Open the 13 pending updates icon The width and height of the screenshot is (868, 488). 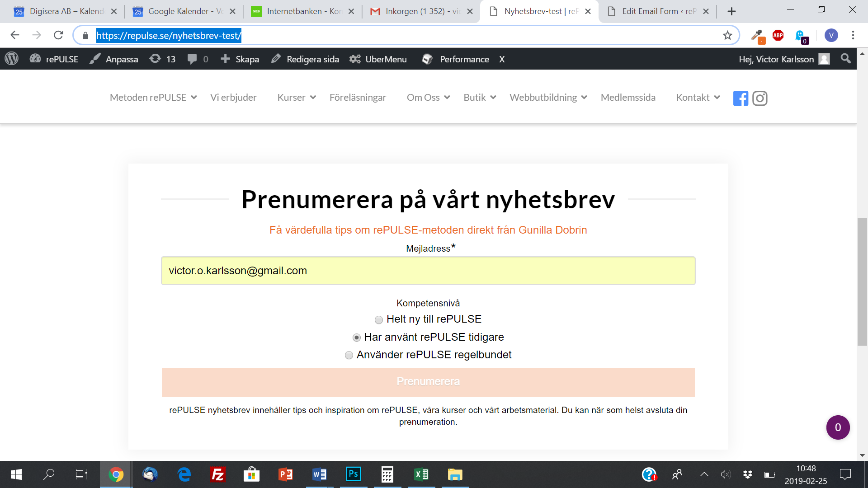162,59
